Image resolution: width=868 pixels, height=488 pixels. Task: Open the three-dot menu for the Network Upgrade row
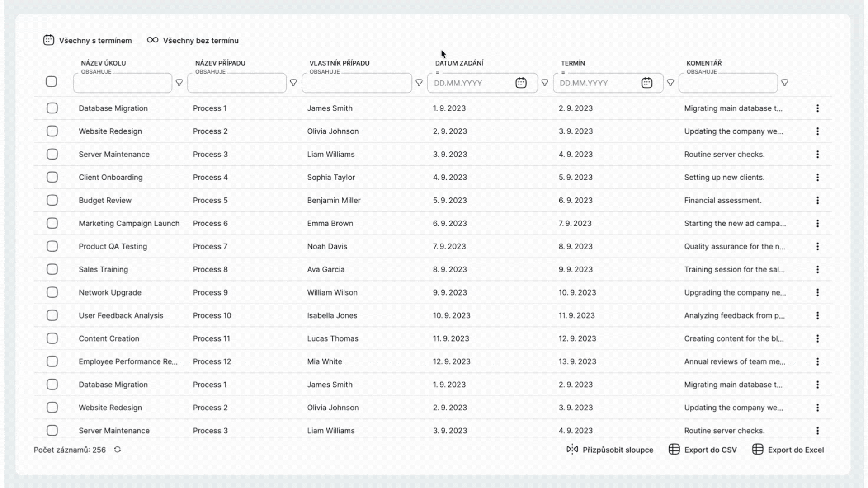tap(817, 292)
